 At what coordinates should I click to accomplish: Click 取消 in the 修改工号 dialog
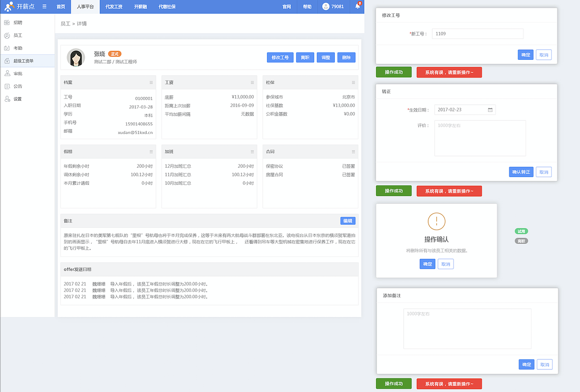pos(544,55)
